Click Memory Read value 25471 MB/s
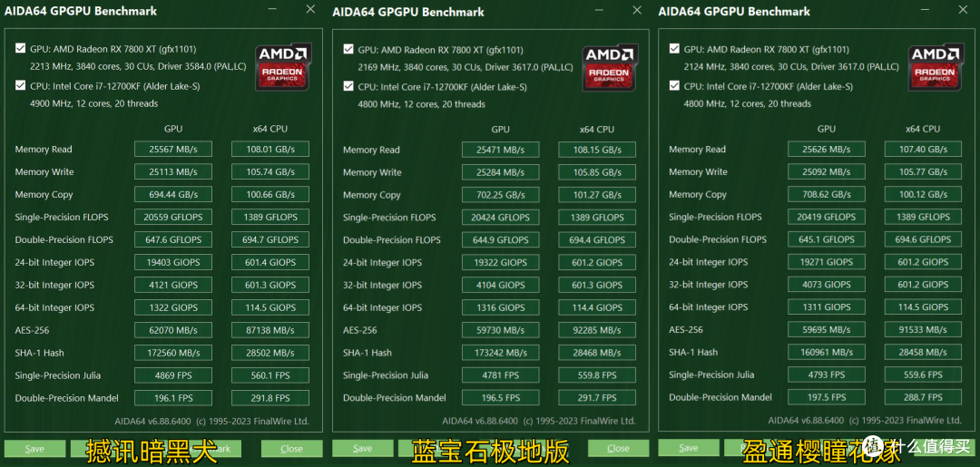Image resolution: width=980 pixels, height=467 pixels. coord(501,150)
